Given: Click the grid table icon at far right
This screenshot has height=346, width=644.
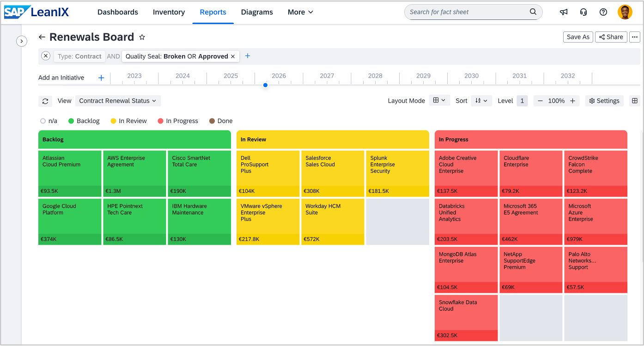Looking at the screenshot, I should point(635,101).
